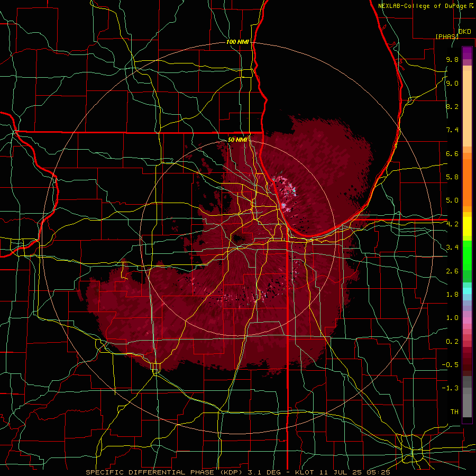Pick the purple band atop the legend

click(467, 53)
